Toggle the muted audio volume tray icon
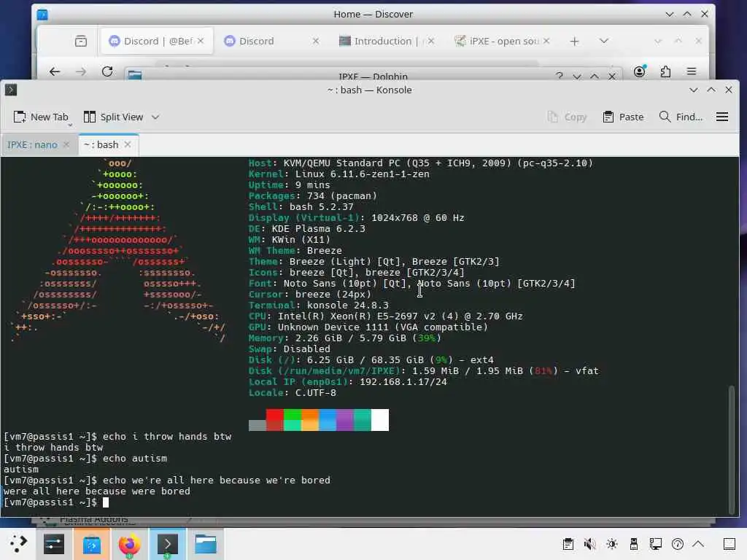This screenshot has width=747, height=560. (x=589, y=544)
